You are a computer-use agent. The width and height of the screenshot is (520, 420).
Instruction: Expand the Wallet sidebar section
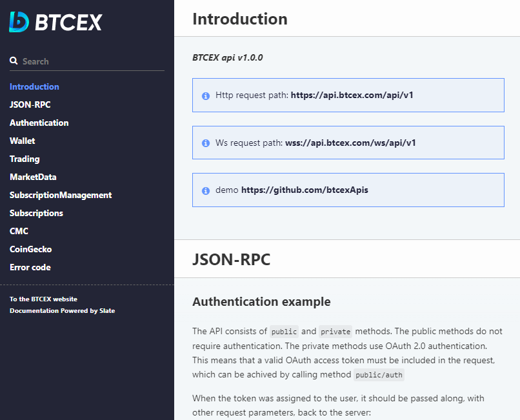(23, 141)
